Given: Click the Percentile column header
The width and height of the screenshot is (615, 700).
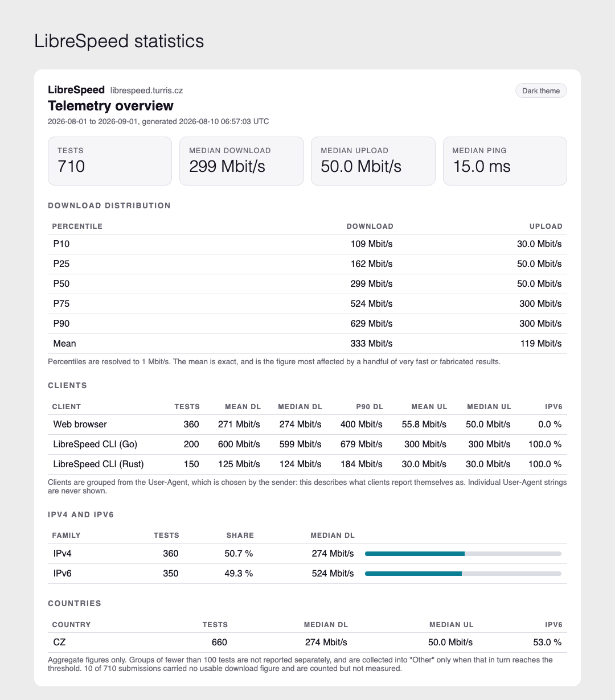Looking at the screenshot, I should click(77, 227).
